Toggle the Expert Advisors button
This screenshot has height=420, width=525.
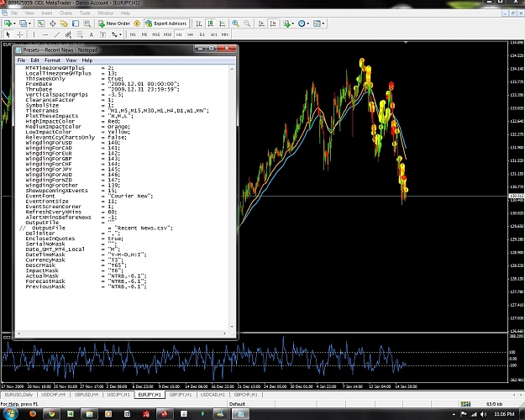(x=166, y=24)
